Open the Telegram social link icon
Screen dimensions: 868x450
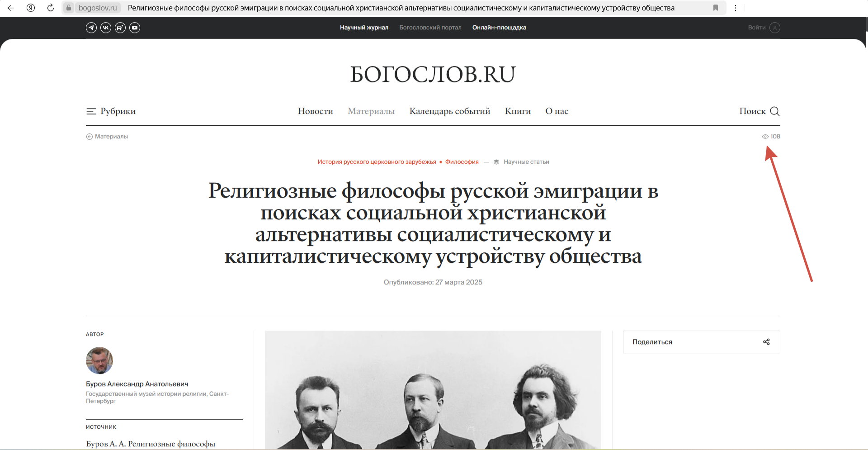point(91,28)
